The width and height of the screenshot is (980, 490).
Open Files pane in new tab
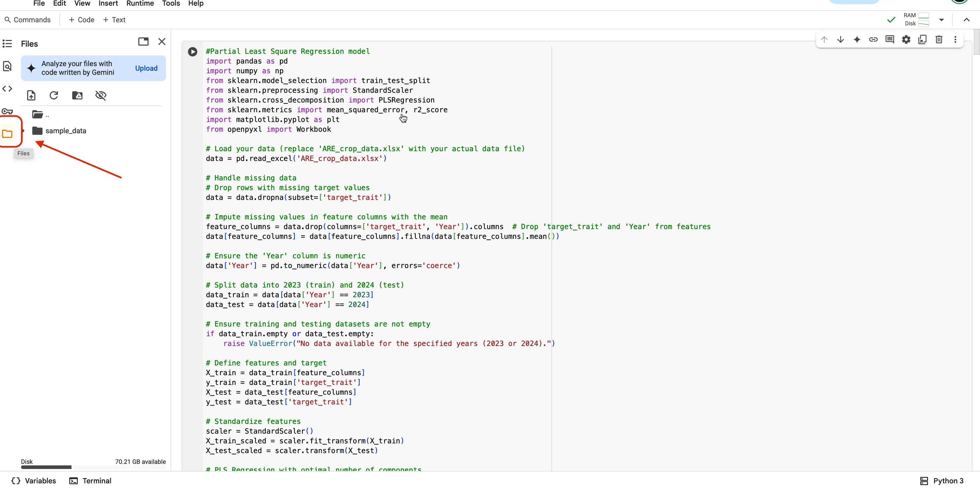pyautogui.click(x=143, y=42)
